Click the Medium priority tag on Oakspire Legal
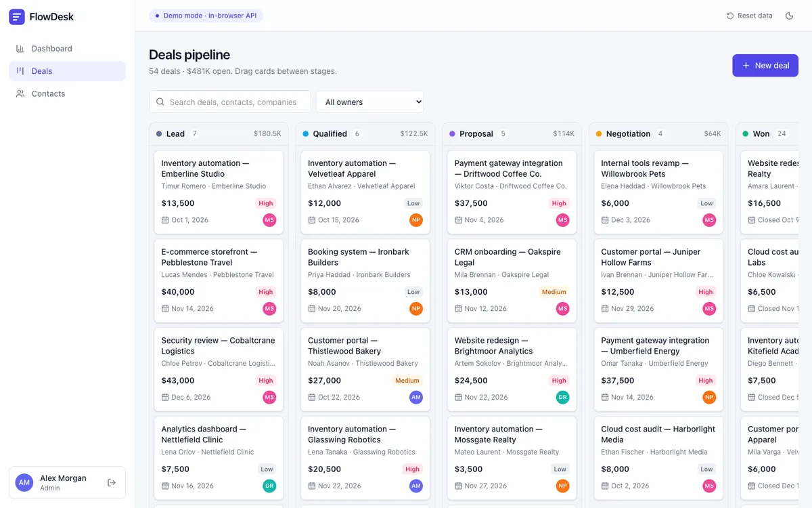This screenshot has width=812, height=508. point(554,292)
